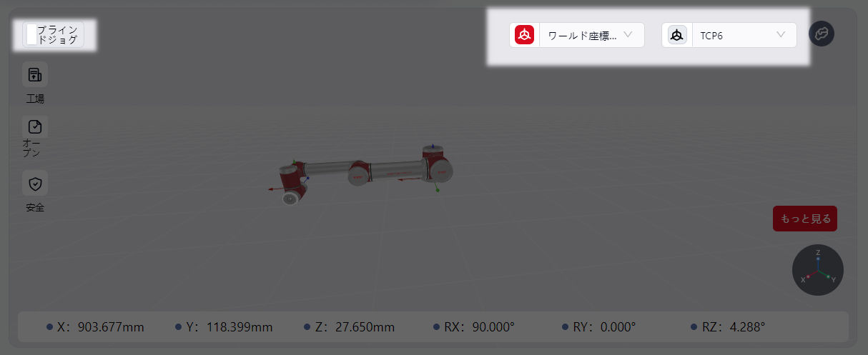Screen dimensions: 868x355
Task: Toggle the ブラインドジョグ checkbox
Action: pyautogui.click(x=31, y=34)
